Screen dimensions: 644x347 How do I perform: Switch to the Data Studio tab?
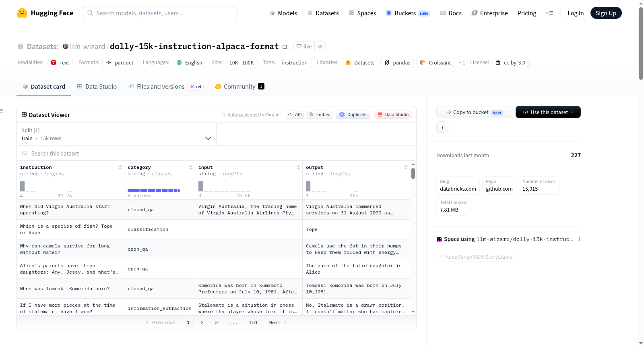click(x=97, y=86)
